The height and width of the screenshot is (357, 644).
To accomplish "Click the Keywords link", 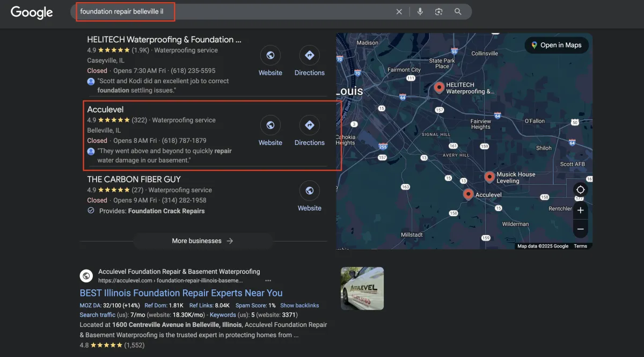I will click(223, 315).
